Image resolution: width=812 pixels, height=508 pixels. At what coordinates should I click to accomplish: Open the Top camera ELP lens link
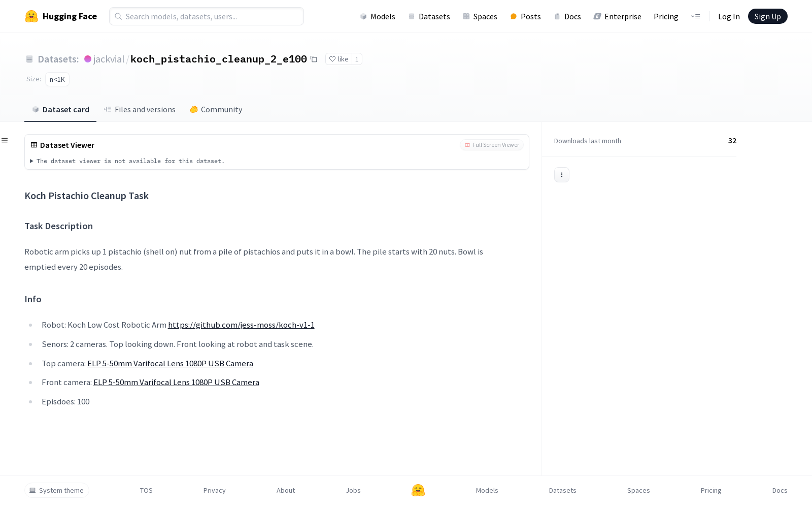point(170,364)
